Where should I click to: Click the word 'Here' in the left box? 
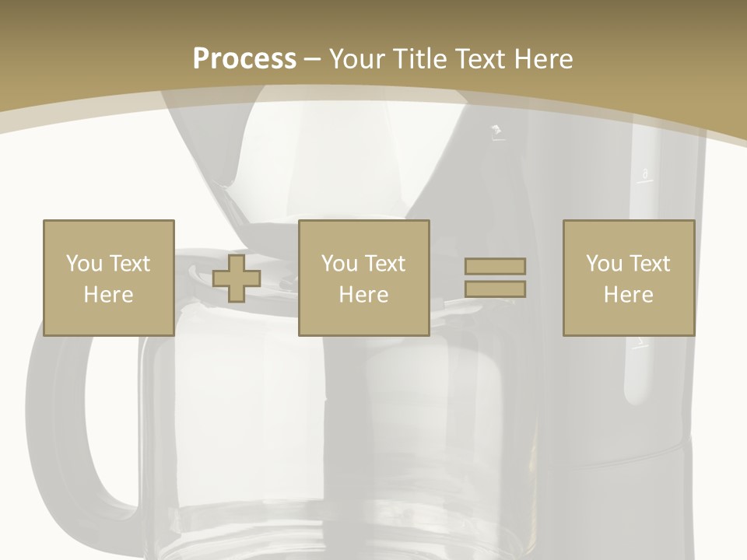[108, 295]
